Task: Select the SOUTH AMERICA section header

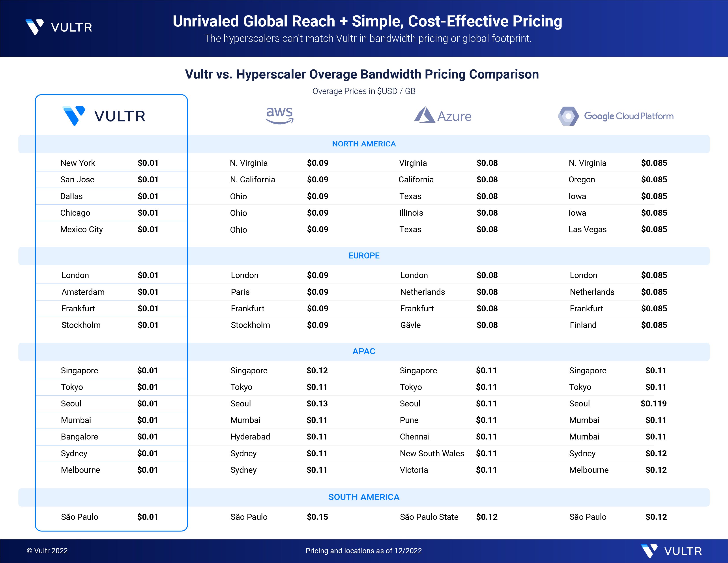Action: point(364,497)
